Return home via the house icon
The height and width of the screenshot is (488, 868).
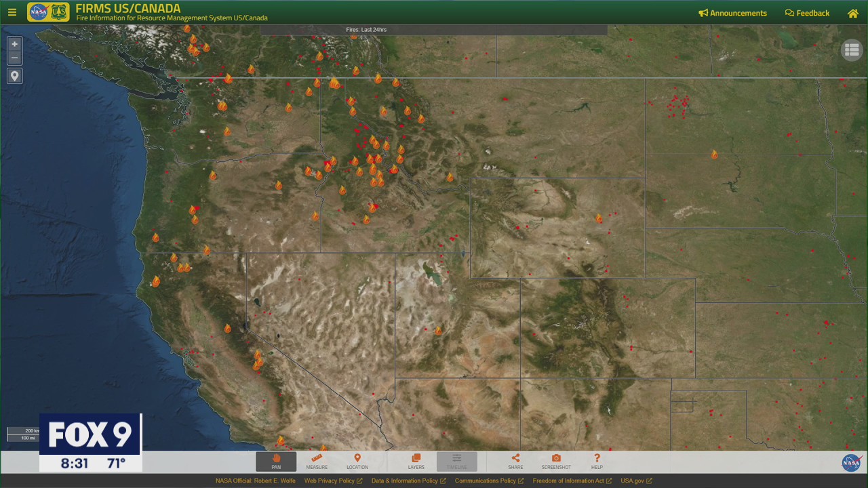click(x=852, y=13)
